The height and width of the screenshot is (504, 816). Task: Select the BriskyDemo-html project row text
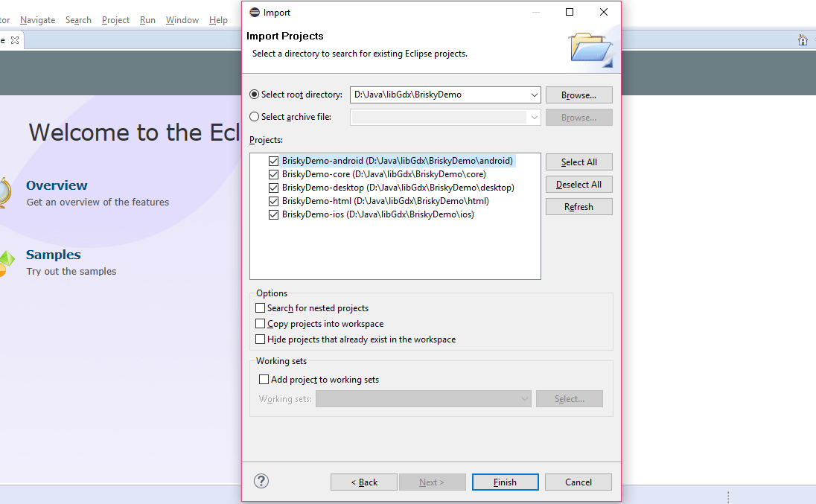pyautogui.click(x=386, y=201)
